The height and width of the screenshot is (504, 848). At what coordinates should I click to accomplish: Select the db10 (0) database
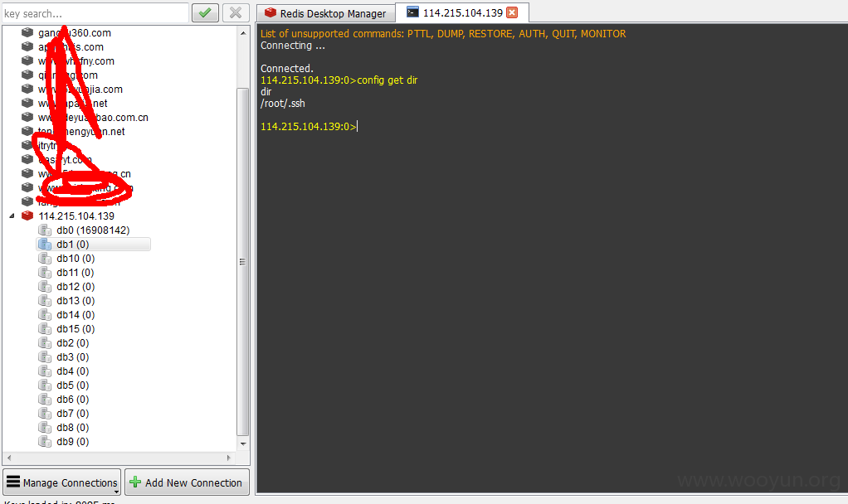tap(76, 258)
